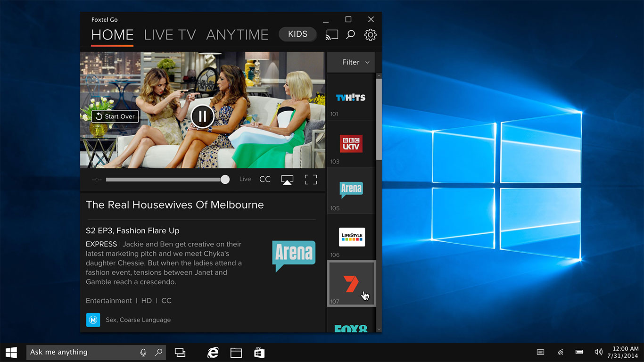This screenshot has height=362, width=644.
Task: Open Foxtel Go settings gear
Action: [371, 34]
